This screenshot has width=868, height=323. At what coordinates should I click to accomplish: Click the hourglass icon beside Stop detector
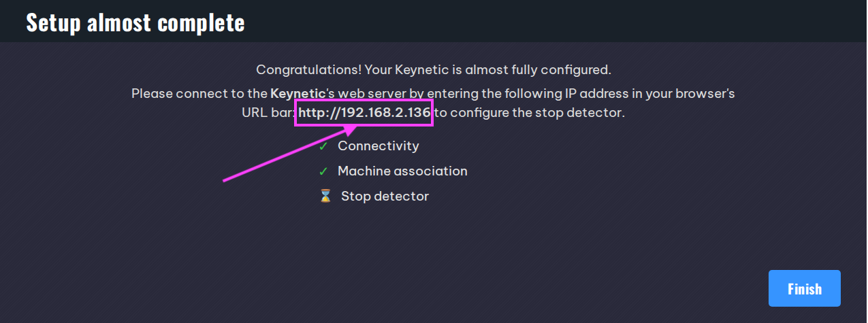pos(325,197)
